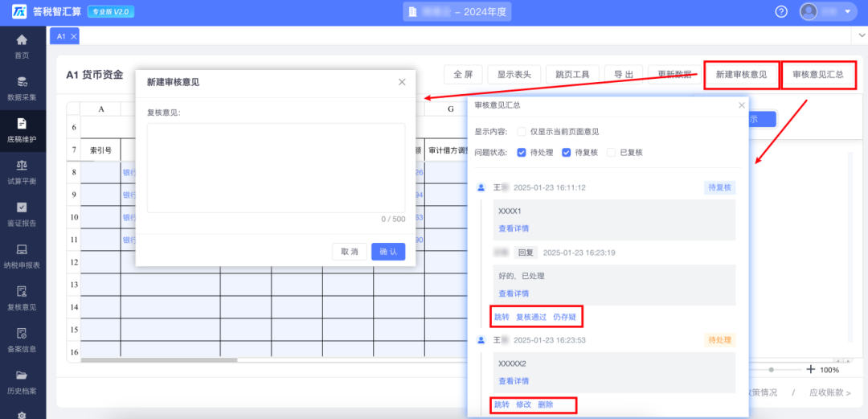Select 底稿维护 in the sidebar

coord(23,131)
